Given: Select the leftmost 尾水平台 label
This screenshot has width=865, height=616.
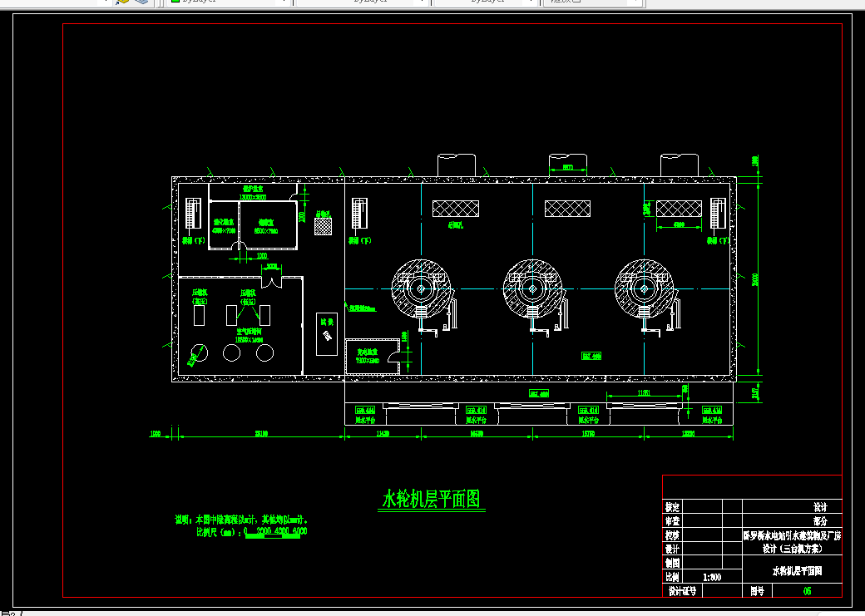Looking at the screenshot, I should 364,420.
